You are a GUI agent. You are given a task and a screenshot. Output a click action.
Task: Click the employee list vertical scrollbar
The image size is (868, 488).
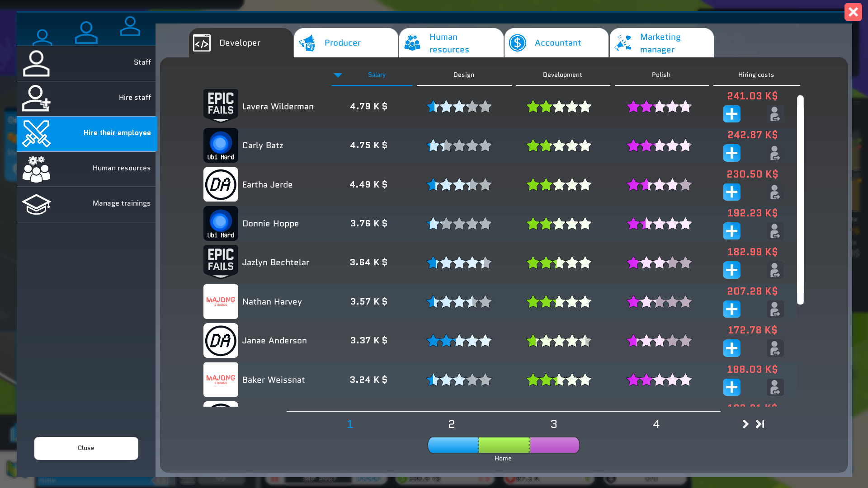click(x=800, y=200)
